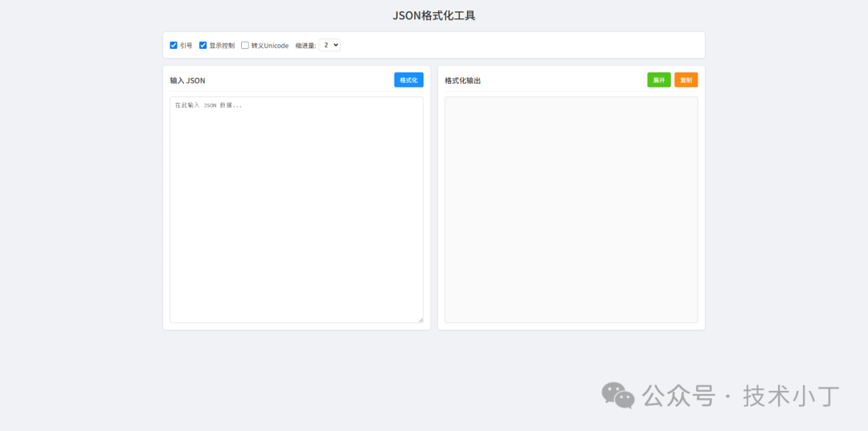Click inside the 格式化输出 output box
The width and height of the screenshot is (868, 431).
tap(571, 209)
